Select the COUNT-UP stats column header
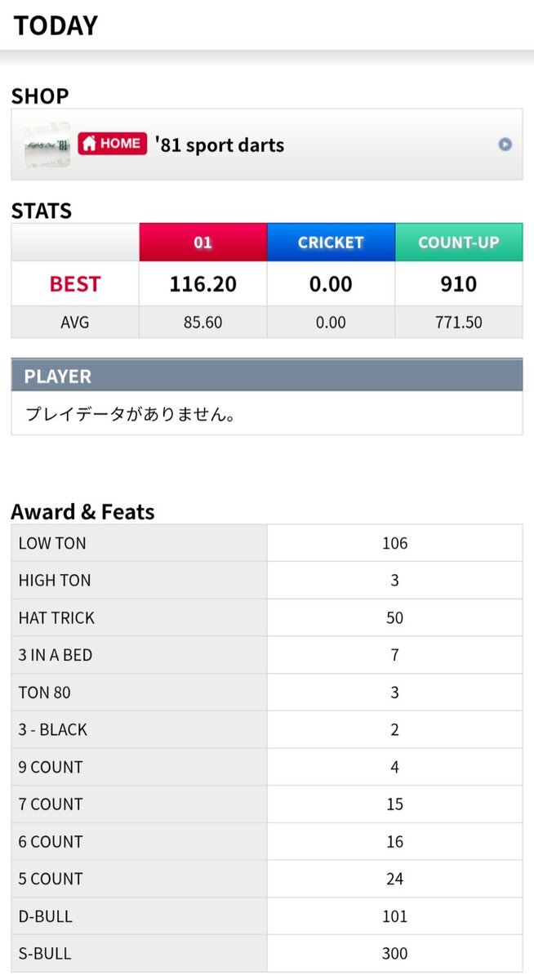Image resolution: width=534 pixels, height=980 pixels. pyautogui.click(x=459, y=243)
